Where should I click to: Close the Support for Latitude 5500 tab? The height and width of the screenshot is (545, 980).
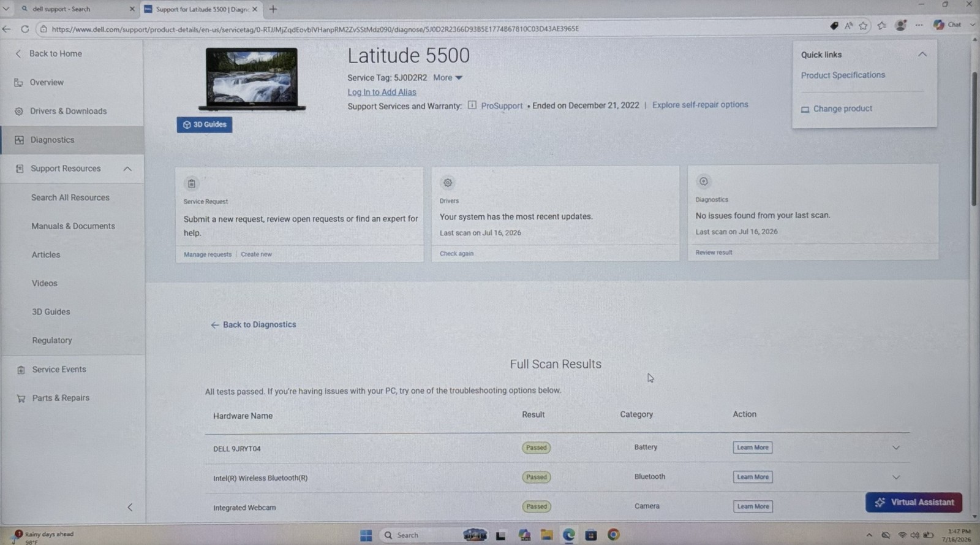[255, 9]
